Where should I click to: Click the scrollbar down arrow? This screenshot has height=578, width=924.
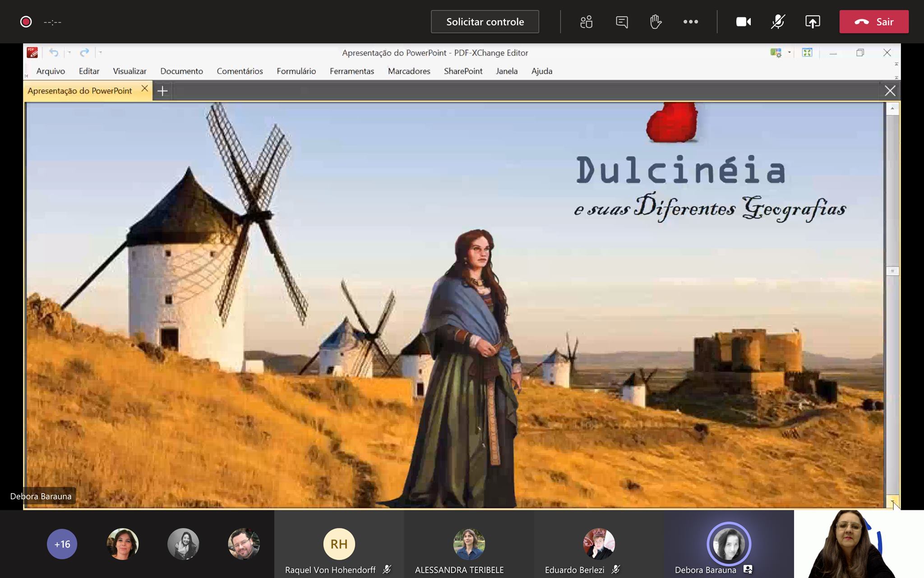[892, 502]
